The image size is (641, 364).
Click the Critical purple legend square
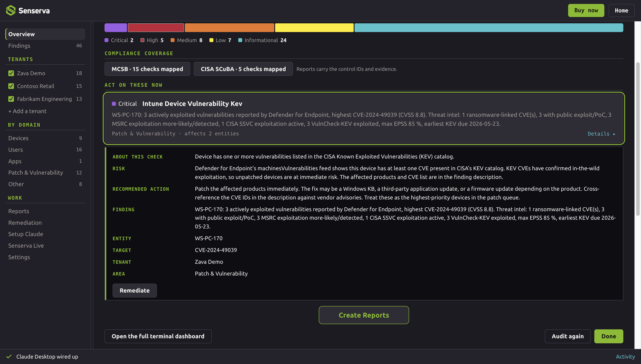point(107,40)
